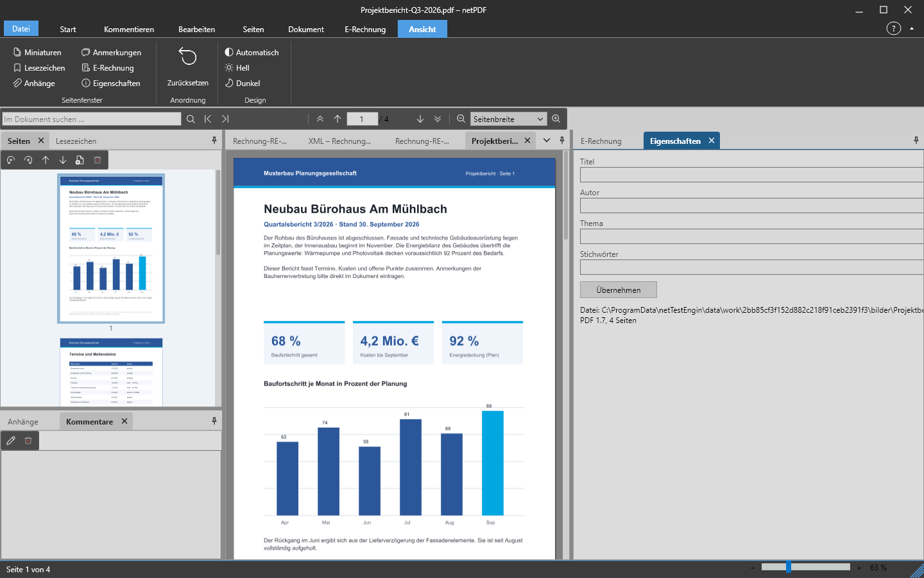
Task: Select the Lesezeichen panel tab
Action: [x=76, y=141]
